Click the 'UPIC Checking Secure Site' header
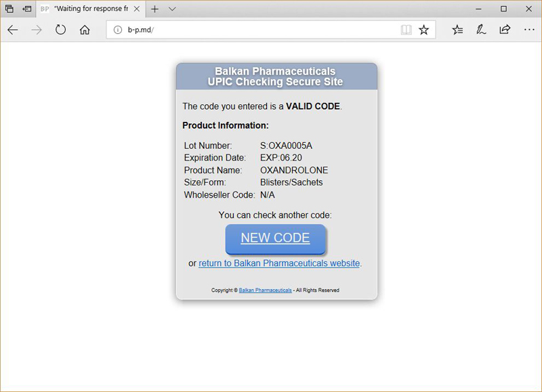Screen dimensions: 542x392 [x=275, y=82]
